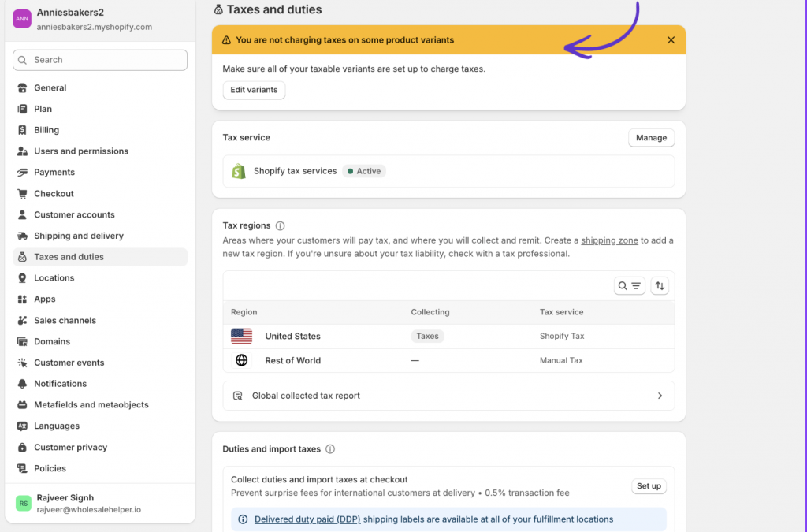Click the anniesbakers2.myshopify.com store URL
The width and height of the screenshot is (807, 532).
(x=95, y=27)
